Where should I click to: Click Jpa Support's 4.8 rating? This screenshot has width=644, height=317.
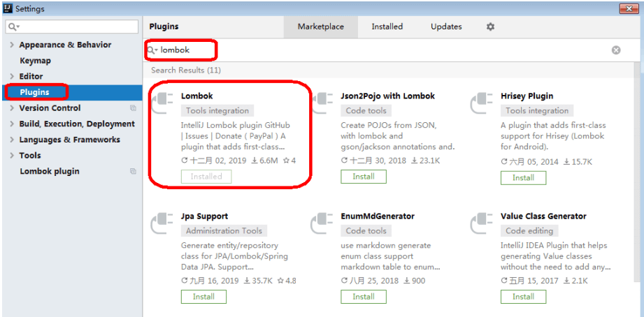(x=287, y=281)
